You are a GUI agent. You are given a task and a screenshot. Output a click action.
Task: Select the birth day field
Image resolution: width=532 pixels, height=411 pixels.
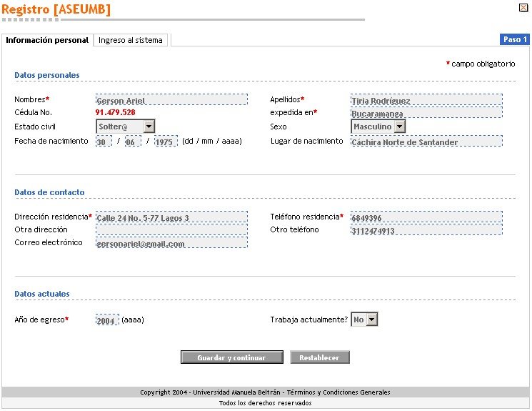click(104, 142)
